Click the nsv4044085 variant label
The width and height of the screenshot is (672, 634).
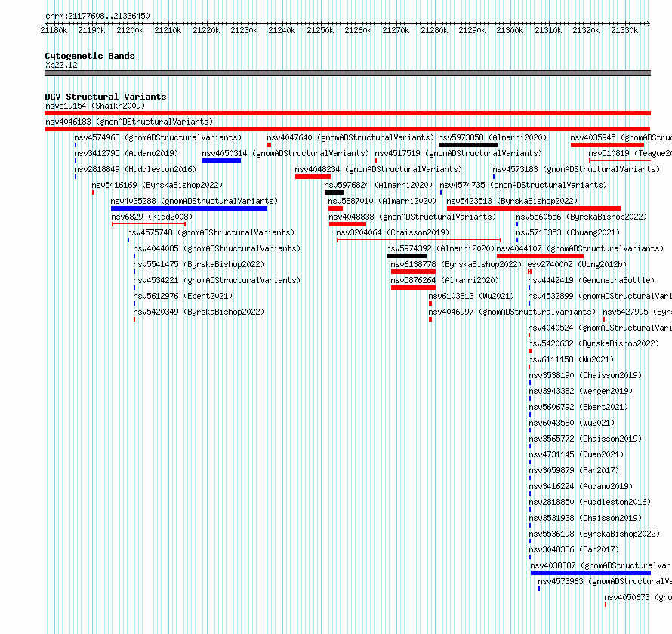[x=217, y=248]
